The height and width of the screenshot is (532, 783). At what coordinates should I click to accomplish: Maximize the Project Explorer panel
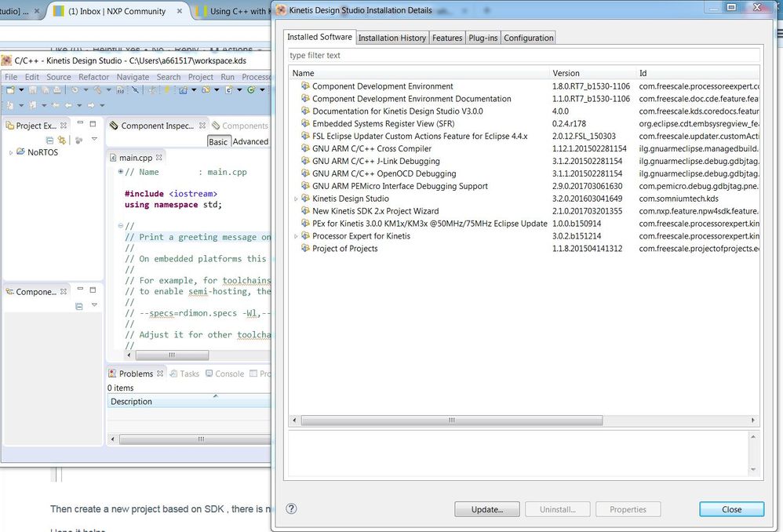click(93, 123)
